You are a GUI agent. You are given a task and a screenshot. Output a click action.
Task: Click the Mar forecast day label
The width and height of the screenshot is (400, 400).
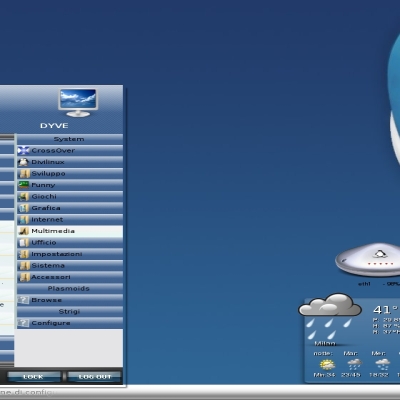[x=351, y=353]
